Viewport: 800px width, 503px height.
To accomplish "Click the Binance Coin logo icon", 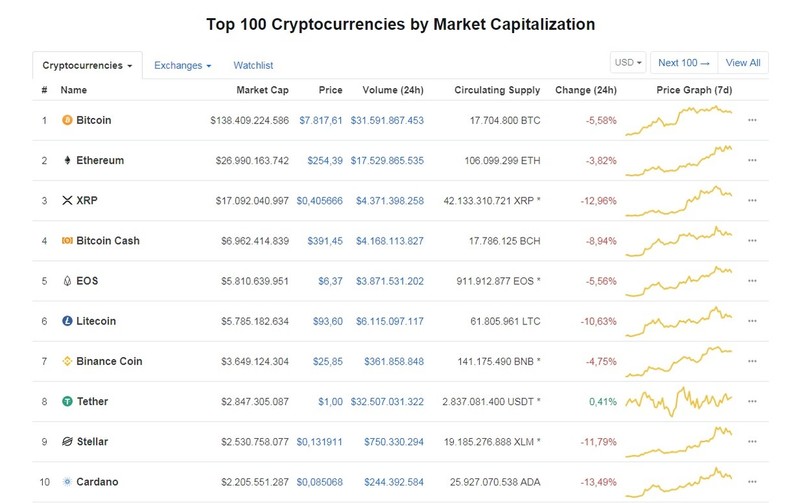I will coord(67,361).
